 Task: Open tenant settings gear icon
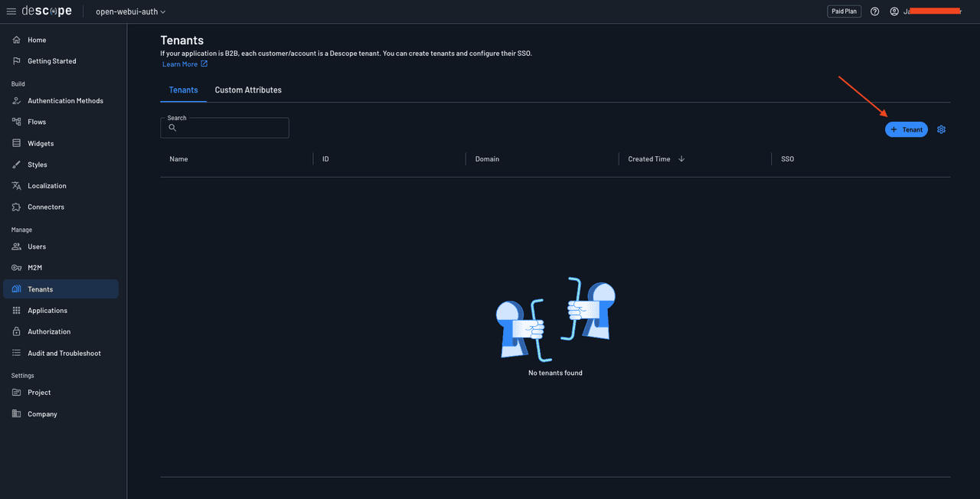click(941, 129)
